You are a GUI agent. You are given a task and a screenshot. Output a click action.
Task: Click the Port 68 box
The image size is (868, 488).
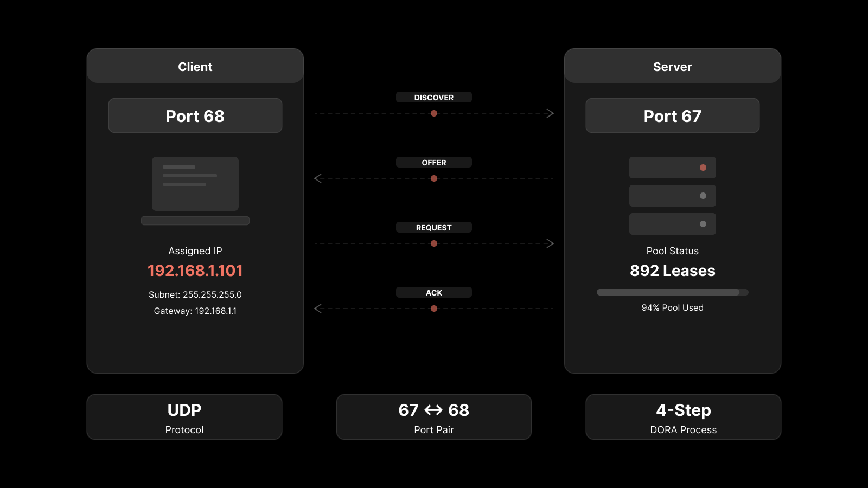[195, 116]
